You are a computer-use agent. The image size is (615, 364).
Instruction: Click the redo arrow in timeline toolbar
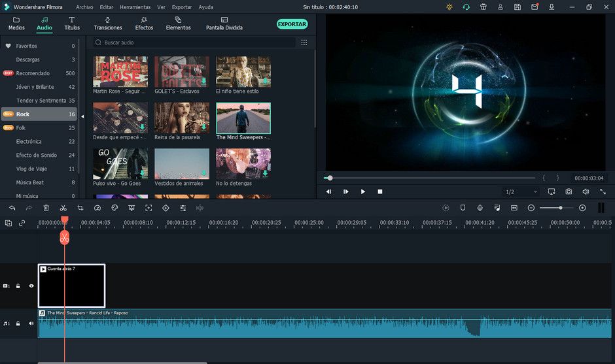click(x=29, y=208)
